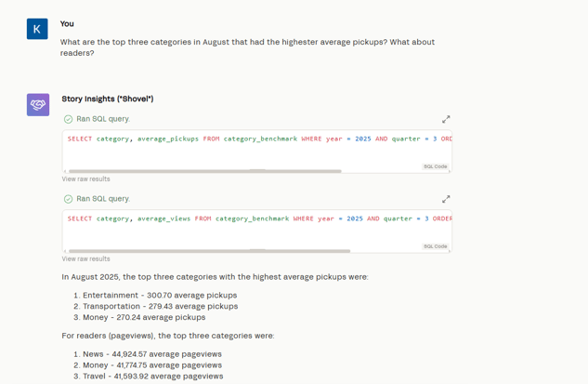Click the SQL Code badge on the pickups query

pyautogui.click(x=435, y=166)
